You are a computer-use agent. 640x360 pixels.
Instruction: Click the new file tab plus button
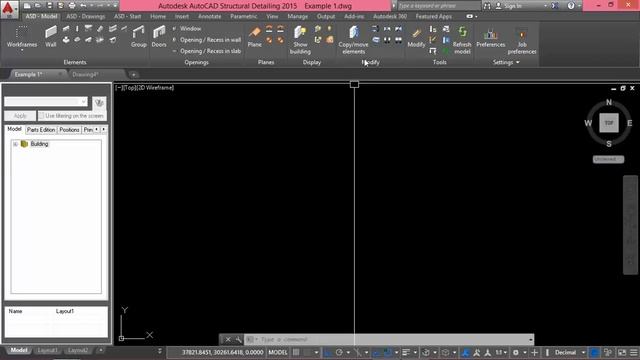pos(133,75)
